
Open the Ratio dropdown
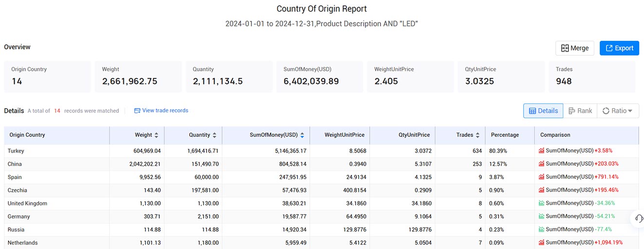618,111
